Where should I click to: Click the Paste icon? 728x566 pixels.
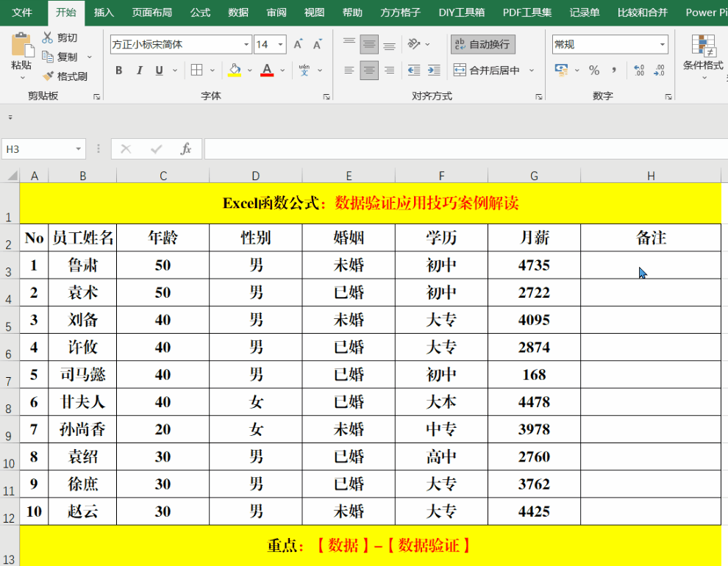pos(22,45)
